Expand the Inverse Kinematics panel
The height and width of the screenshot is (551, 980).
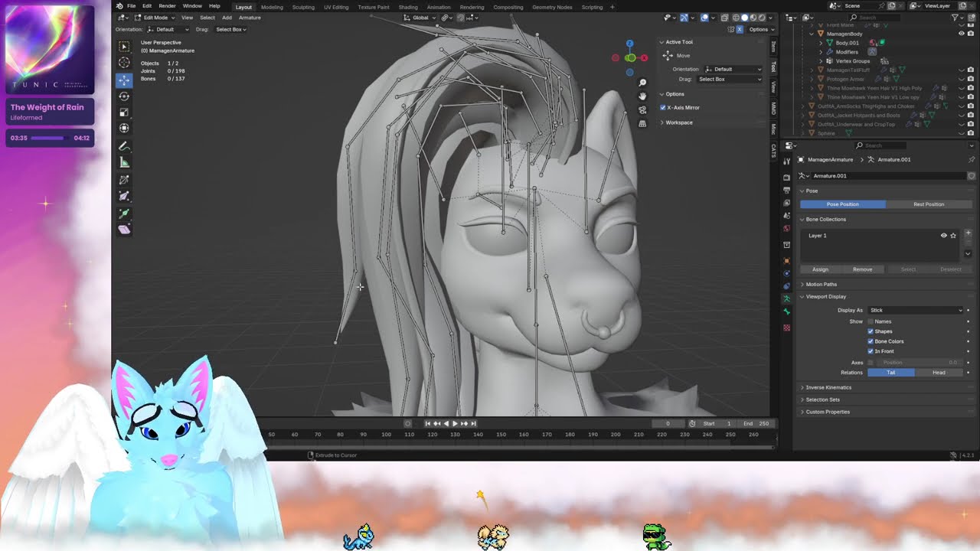click(828, 388)
